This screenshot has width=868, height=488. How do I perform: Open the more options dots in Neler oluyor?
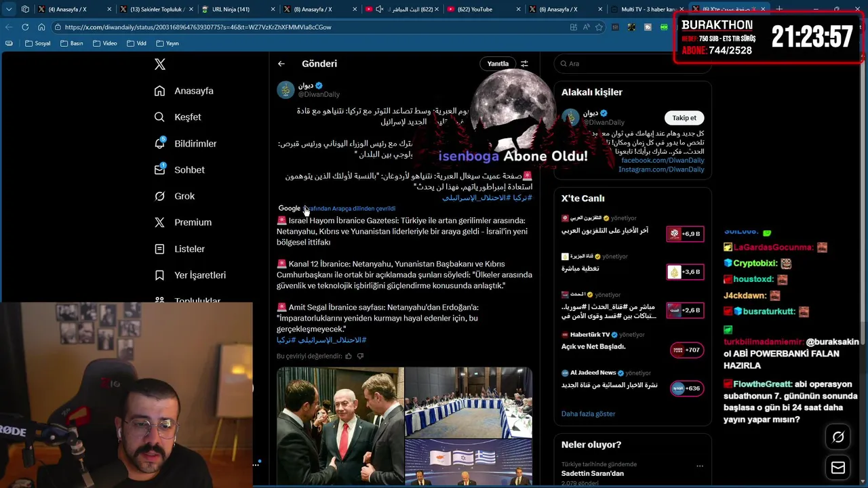700,466
